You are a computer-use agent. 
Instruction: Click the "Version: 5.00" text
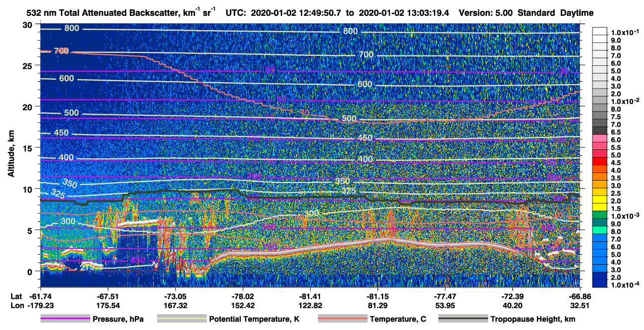click(486, 12)
